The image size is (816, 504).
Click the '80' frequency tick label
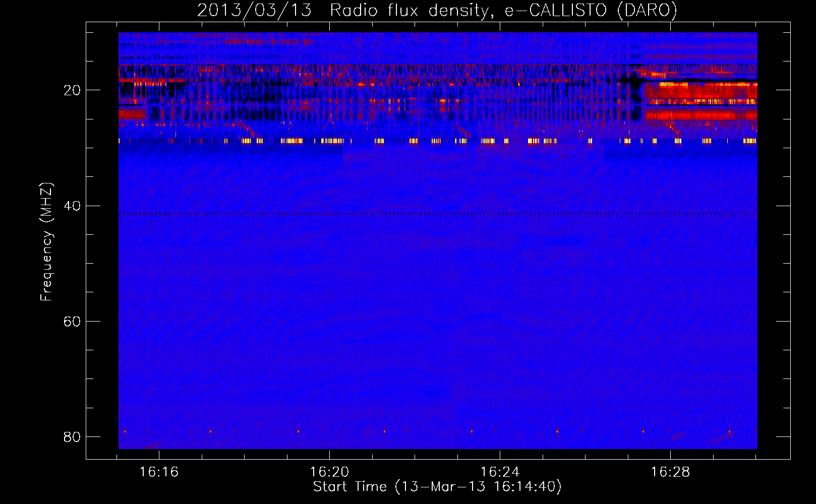[72, 436]
